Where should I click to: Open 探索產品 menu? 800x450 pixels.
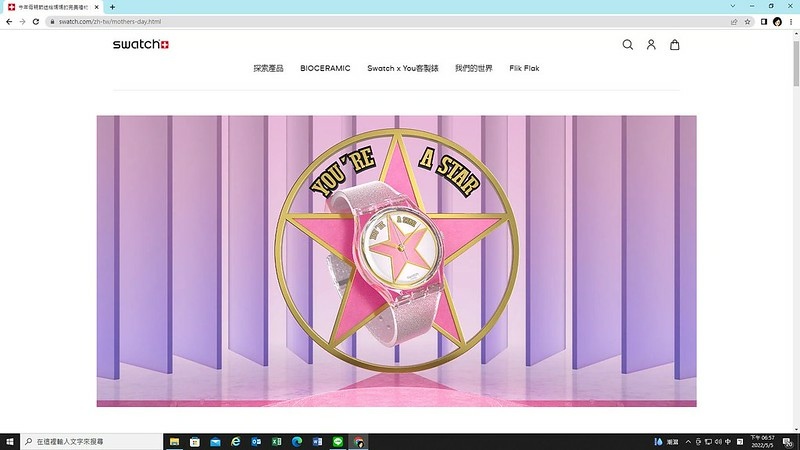point(268,68)
